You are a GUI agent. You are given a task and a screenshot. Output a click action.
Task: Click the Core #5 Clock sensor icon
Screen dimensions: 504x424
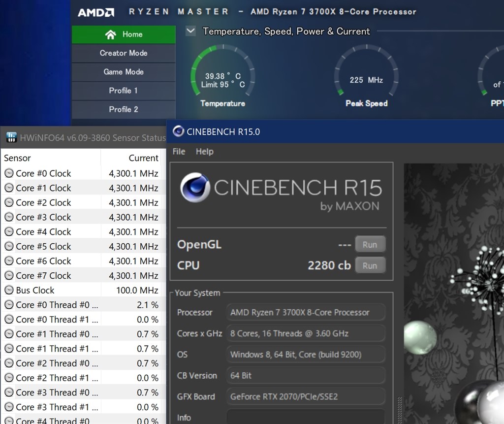[x=9, y=246]
